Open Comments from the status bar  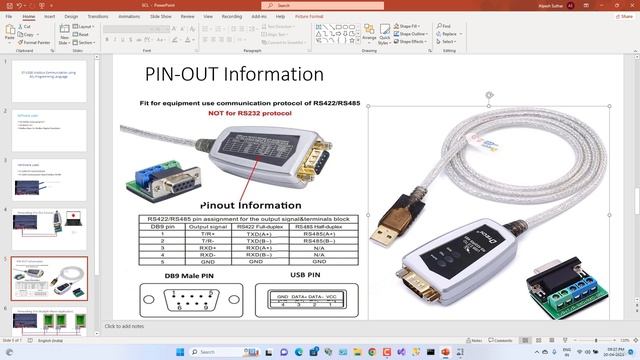click(500, 340)
